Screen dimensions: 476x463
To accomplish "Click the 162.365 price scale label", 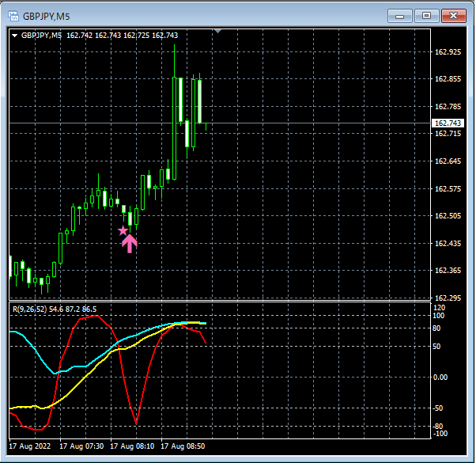I will (448, 271).
